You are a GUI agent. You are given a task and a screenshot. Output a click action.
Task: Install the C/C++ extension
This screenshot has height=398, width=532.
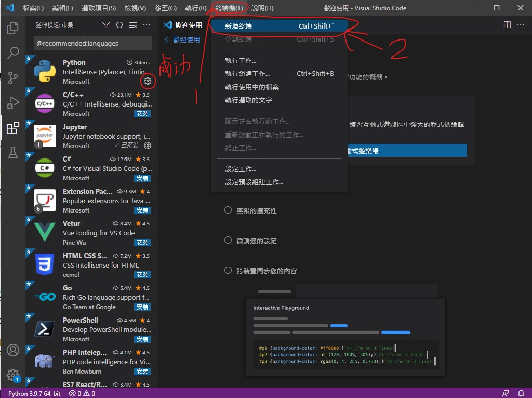click(142, 114)
